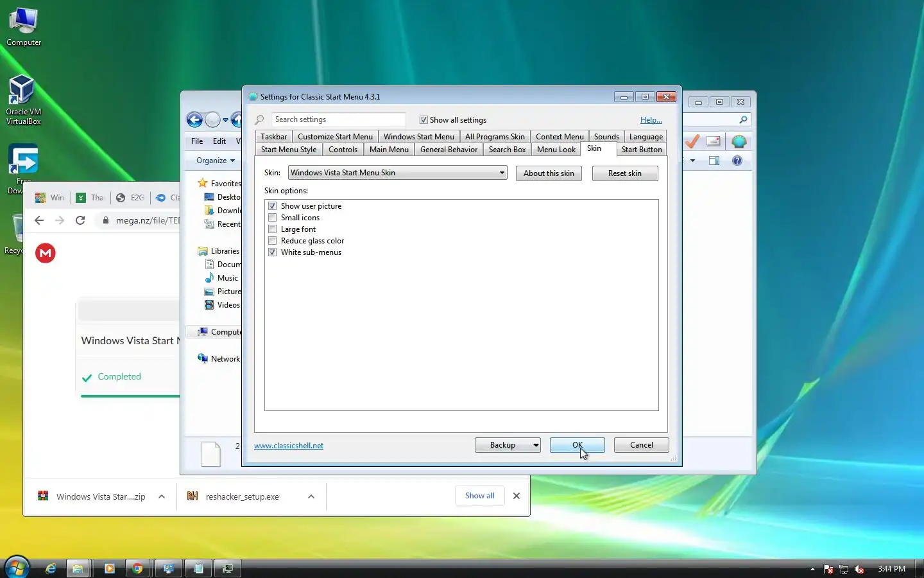The image size is (924, 578).
Task: Click the Email icon in Explorer toolbar
Action: [714, 141]
